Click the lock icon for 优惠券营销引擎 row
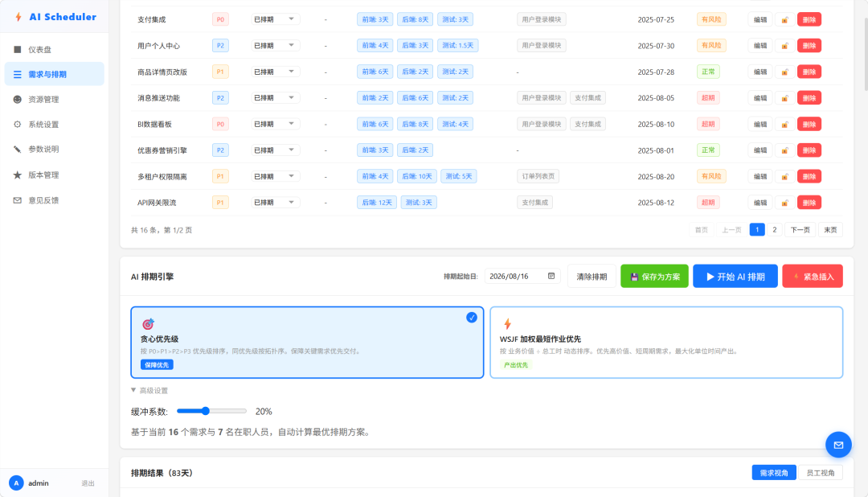 pyautogui.click(x=784, y=150)
